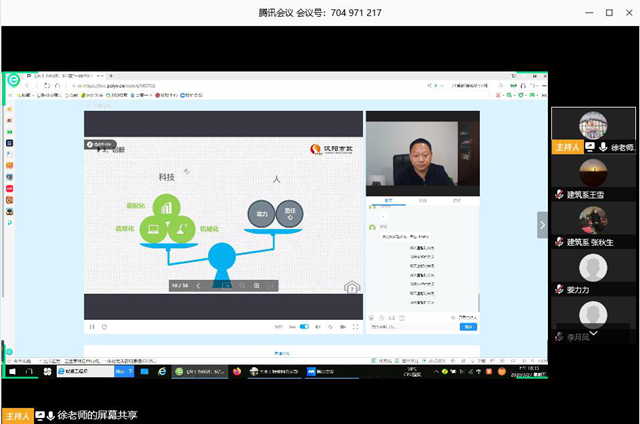Click the Firefox icon in the taskbar

[236, 371]
